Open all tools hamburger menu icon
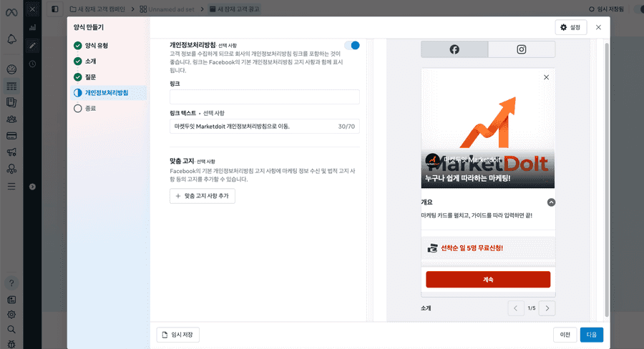 coord(11,187)
